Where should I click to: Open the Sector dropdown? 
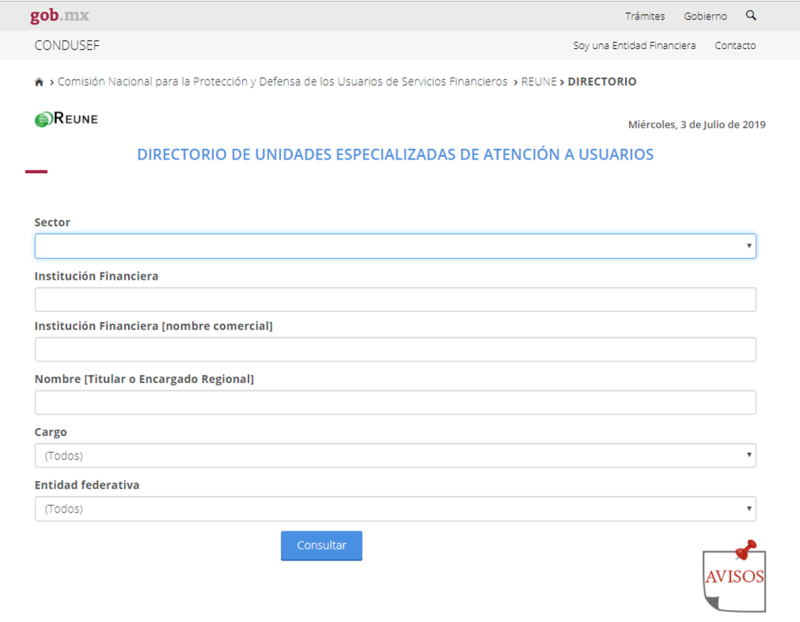click(395, 246)
